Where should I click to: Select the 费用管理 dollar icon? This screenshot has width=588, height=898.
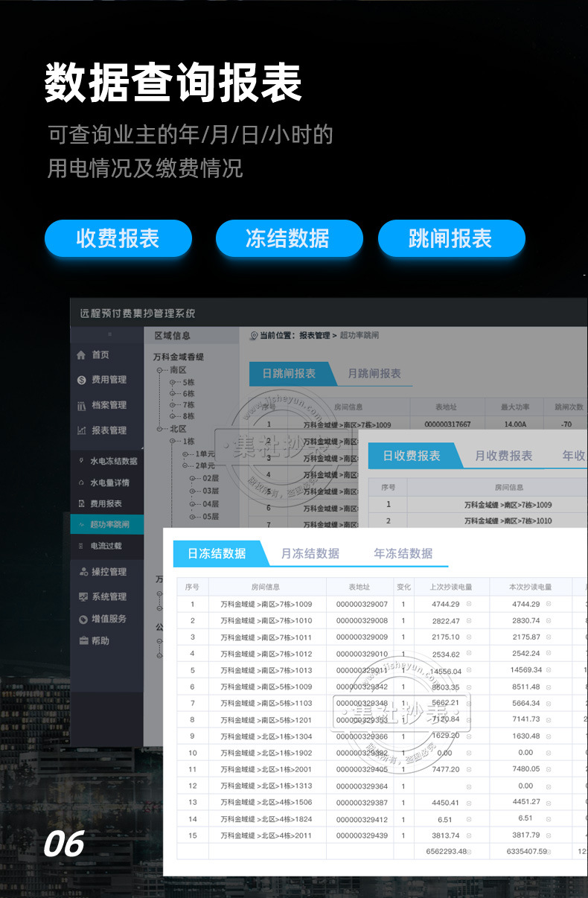pyautogui.click(x=82, y=380)
